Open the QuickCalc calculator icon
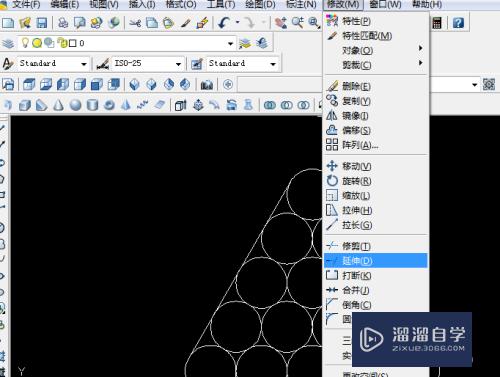500x377 pixels. [437, 23]
